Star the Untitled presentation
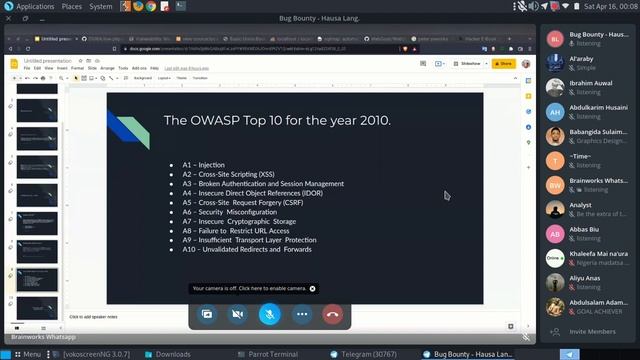The height and width of the screenshot is (360, 640). [x=80, y=61]
